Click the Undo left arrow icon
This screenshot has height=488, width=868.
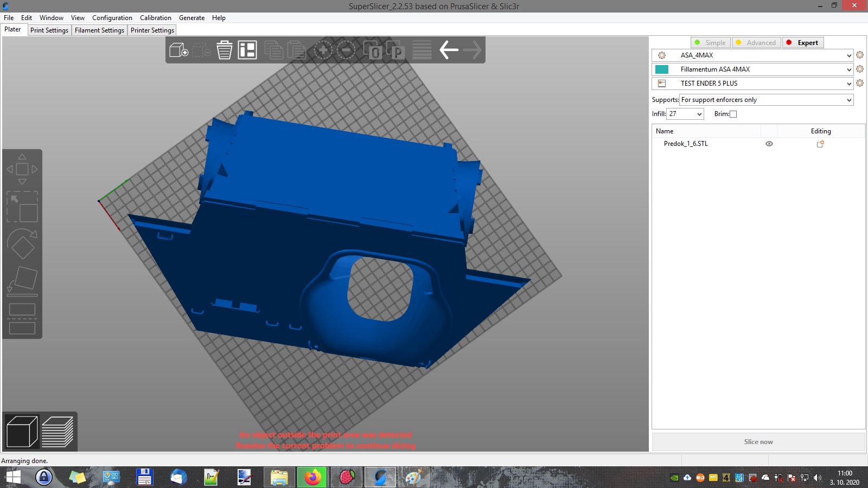coord(449,50)
